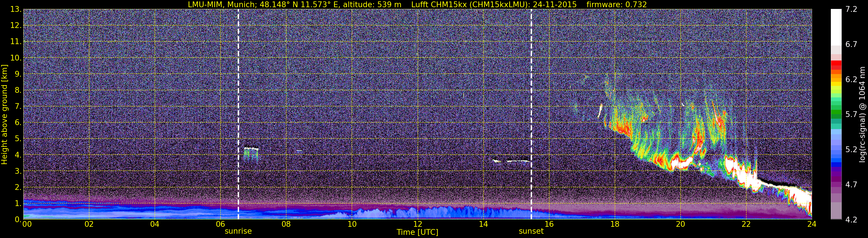Click the time axis tick label '04'
868x238 pixels.
coord(154,224)
